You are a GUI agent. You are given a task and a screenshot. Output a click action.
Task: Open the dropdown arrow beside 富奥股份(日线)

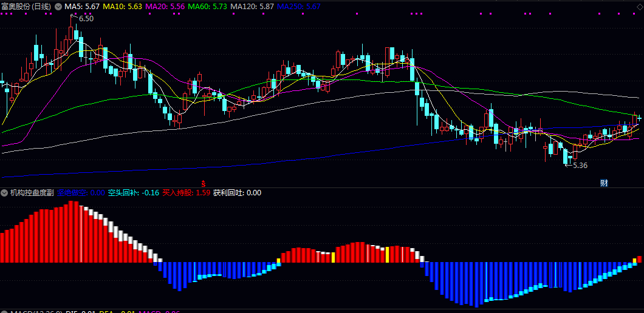[x=58, y=7]
